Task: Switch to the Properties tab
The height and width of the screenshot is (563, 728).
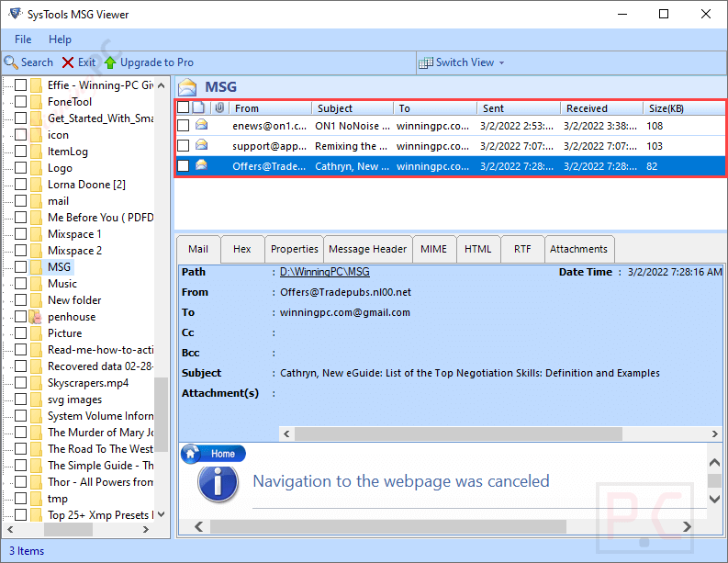Action: [295, 250]
